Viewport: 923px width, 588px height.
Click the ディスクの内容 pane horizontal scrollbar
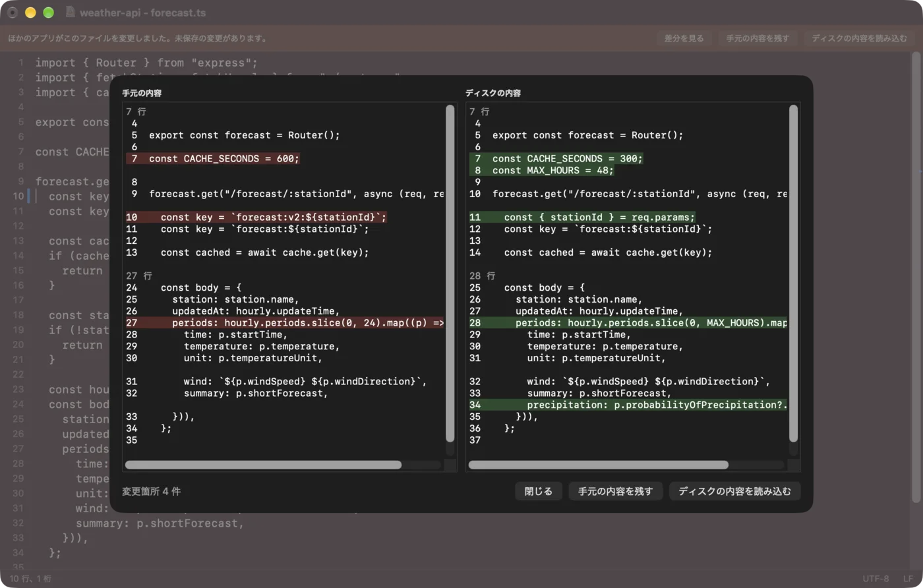[x=598, y=465]
